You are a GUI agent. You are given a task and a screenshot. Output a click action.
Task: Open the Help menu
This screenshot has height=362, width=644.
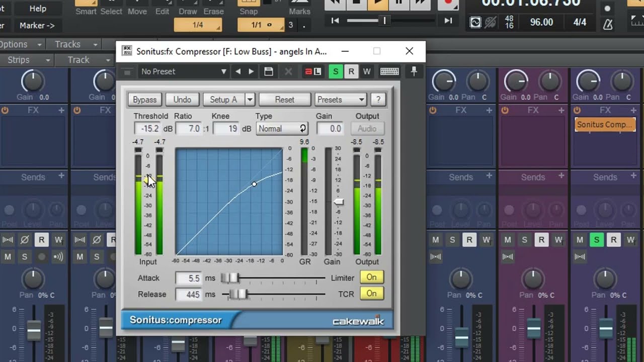[38, 8]
